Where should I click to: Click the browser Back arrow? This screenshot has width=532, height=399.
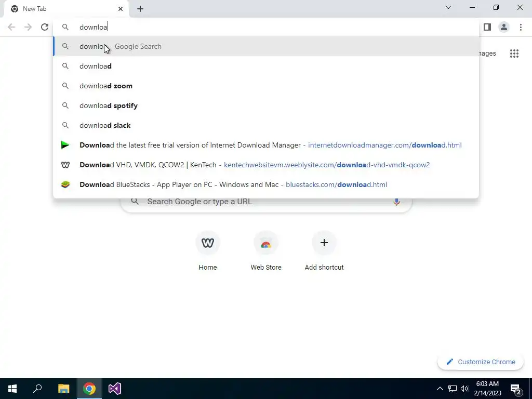[x=11, y=27]
